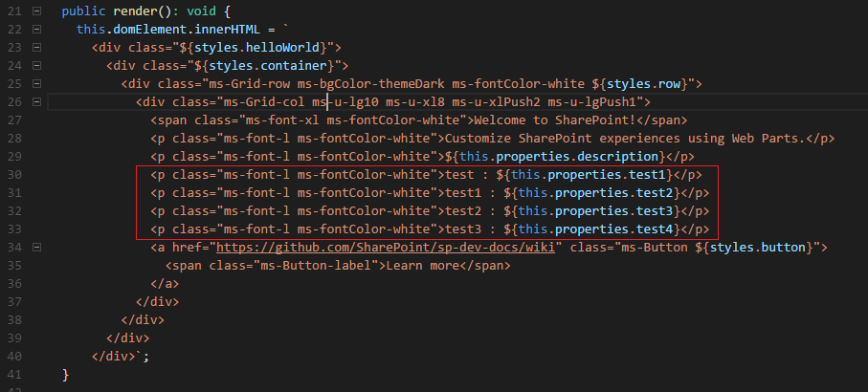Click line number 30 in the gutter
Viewport: 868px width, 392px height.
11,175
